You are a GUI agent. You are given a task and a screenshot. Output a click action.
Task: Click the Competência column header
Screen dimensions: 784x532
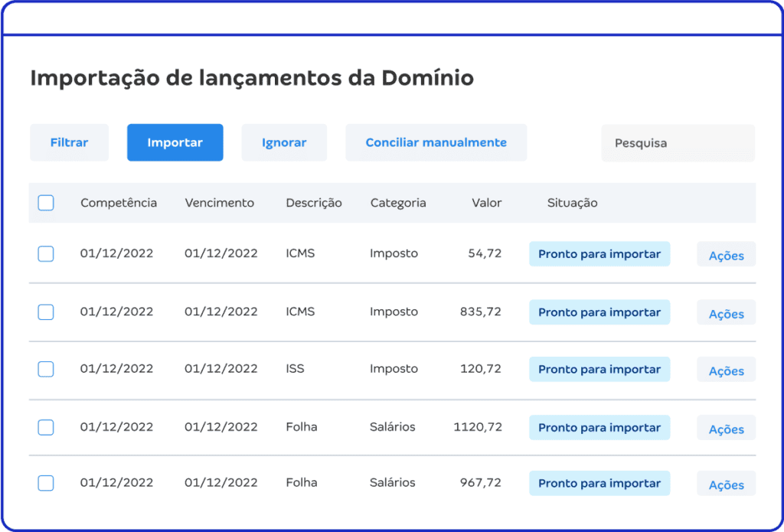click(119, 203)
